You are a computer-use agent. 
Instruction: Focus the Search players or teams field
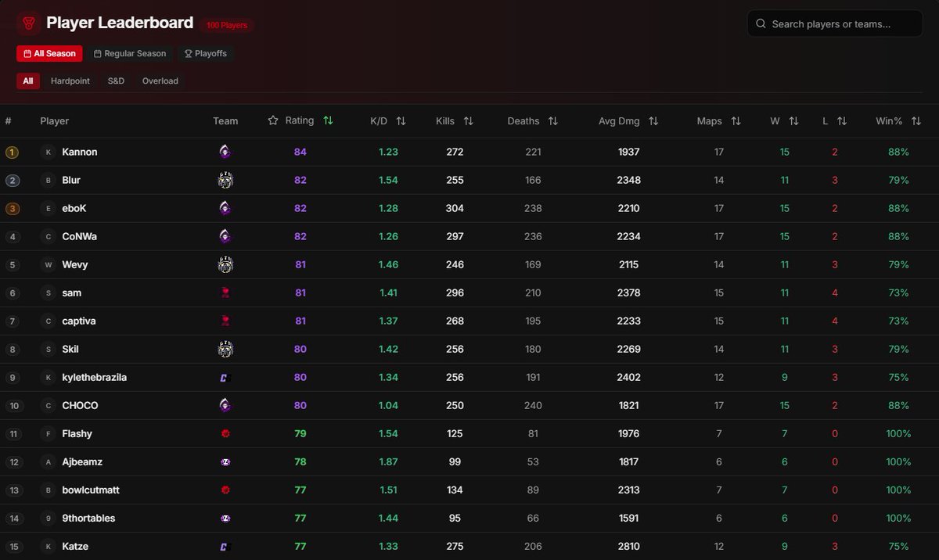[x=835, y=23]
